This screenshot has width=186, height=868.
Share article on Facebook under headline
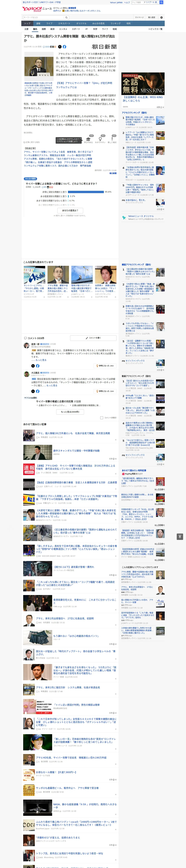[64, 47]
